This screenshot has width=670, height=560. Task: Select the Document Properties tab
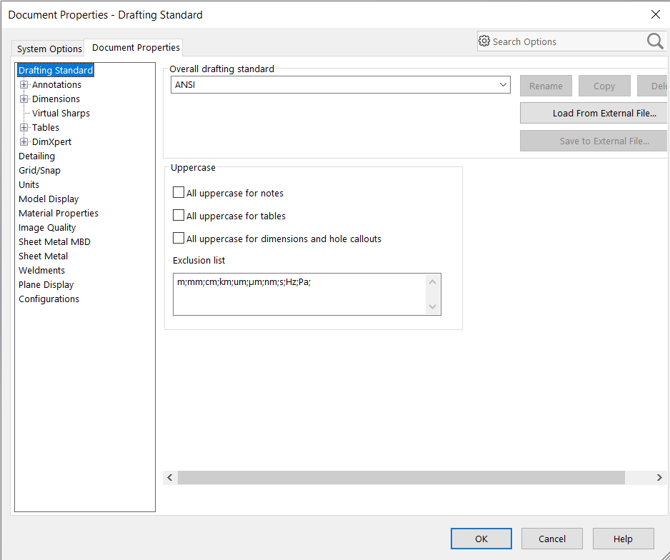(x=136, y=48)
